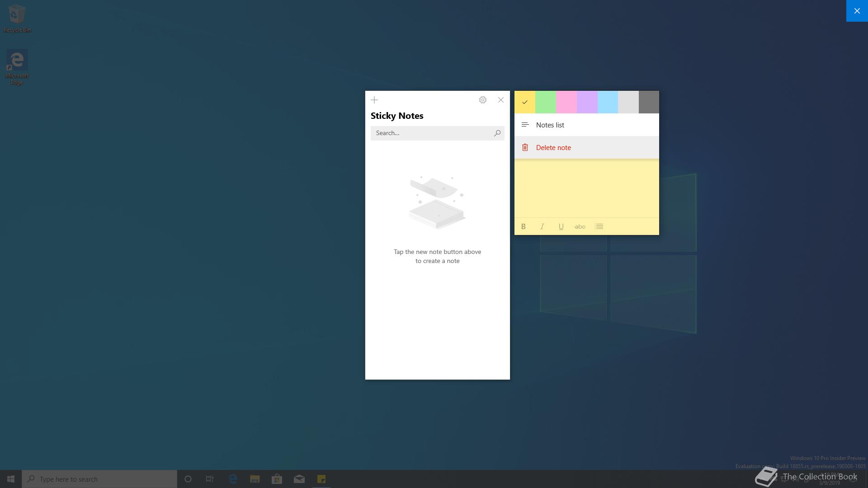Close the overlay with top-right X
This screenshot has width=868, height=488.
(x=857, y=11)
